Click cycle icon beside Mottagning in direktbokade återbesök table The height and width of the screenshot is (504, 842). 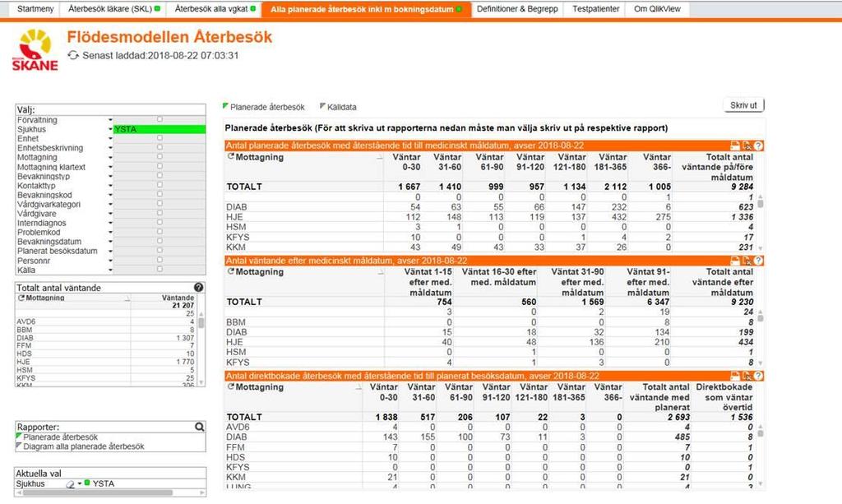click(231, 387)
